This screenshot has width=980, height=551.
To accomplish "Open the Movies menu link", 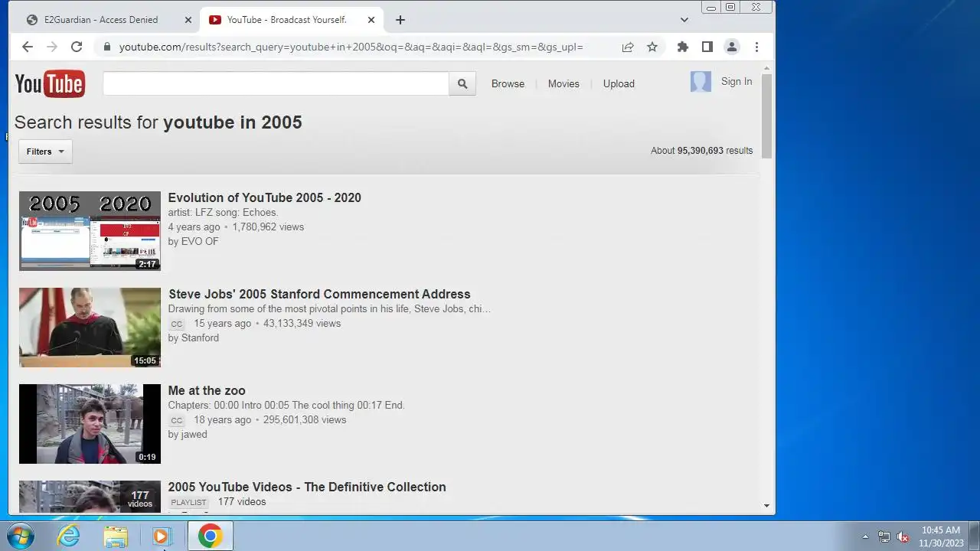I will [x=563, y=84].
